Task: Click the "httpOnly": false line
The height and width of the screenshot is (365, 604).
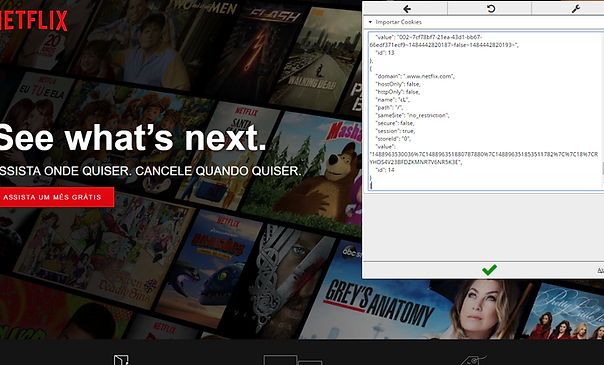Action: pos(398,92)
